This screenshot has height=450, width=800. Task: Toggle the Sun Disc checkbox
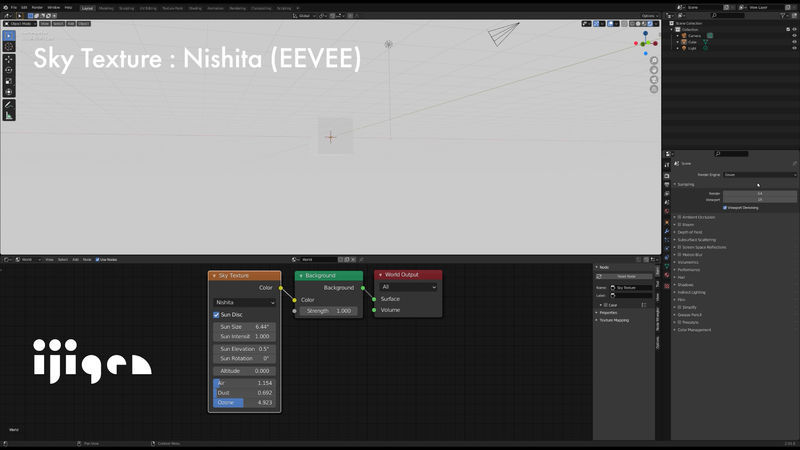click(216, 315)
